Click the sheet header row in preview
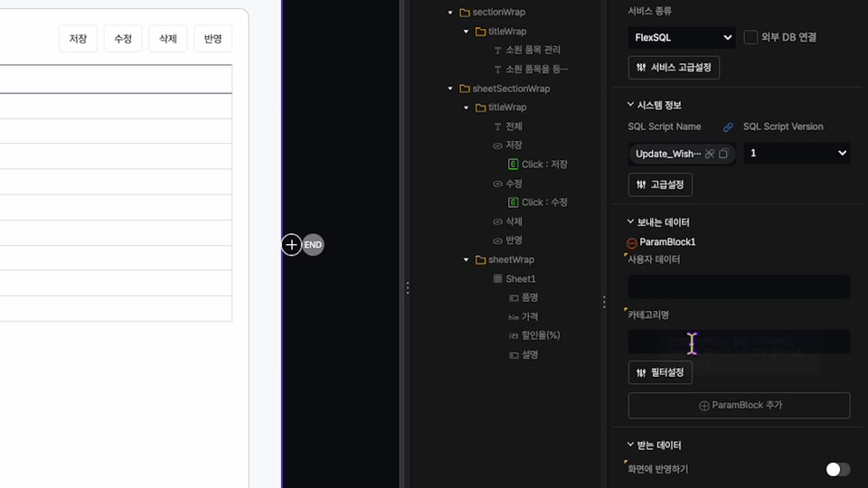868x488 pixels. (x=116, y=80)
